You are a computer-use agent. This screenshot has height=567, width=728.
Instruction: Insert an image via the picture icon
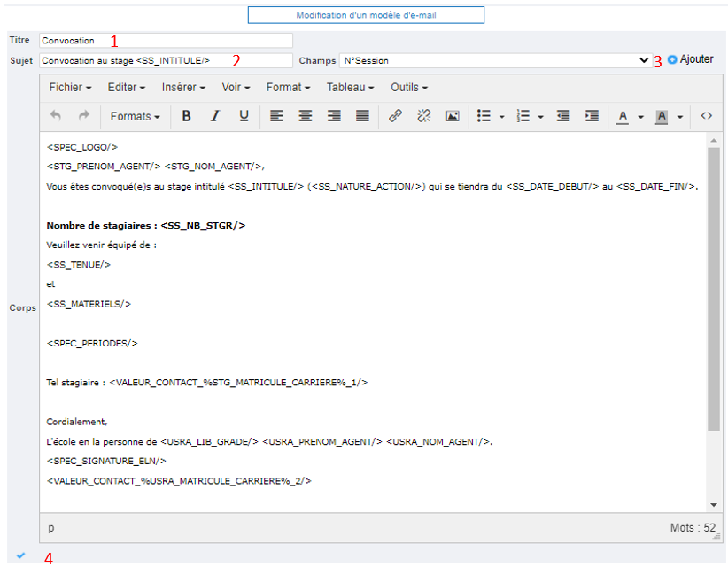click(453, 116)
